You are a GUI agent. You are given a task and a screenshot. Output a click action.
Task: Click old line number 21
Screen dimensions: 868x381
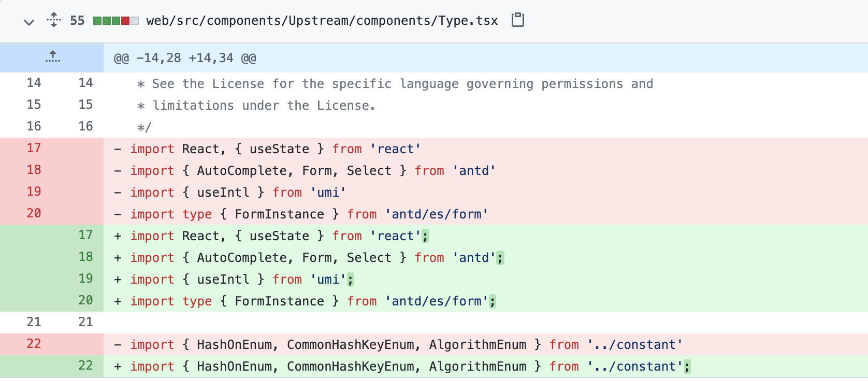(34, 322)
